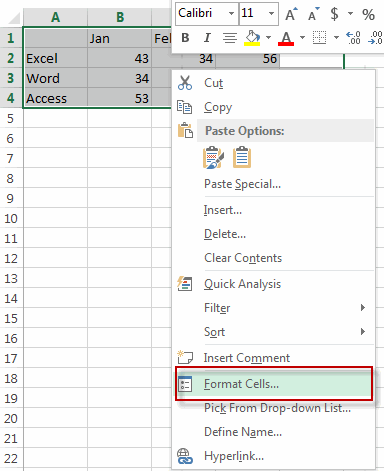Image resolution: width=384 pixels, height=471 pixels.
Task: Apply red font color button
Action: tap(286, 38)
